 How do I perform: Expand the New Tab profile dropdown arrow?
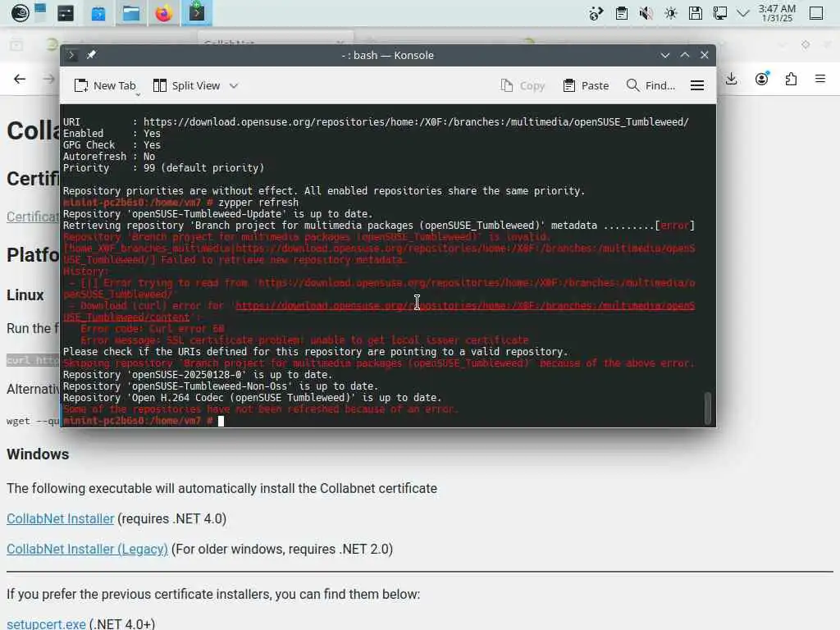point(138,94)
